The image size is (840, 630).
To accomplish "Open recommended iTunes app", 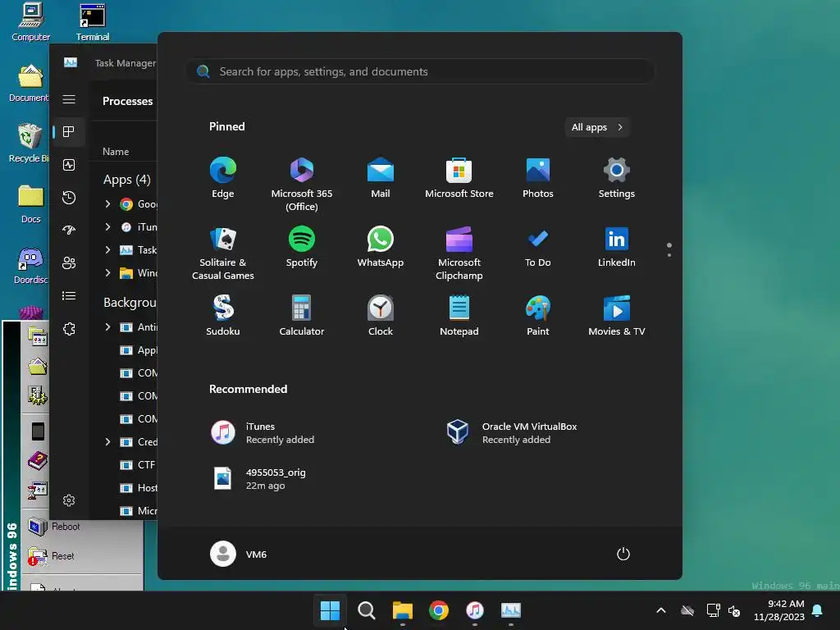I will click(x=262, y=433).
